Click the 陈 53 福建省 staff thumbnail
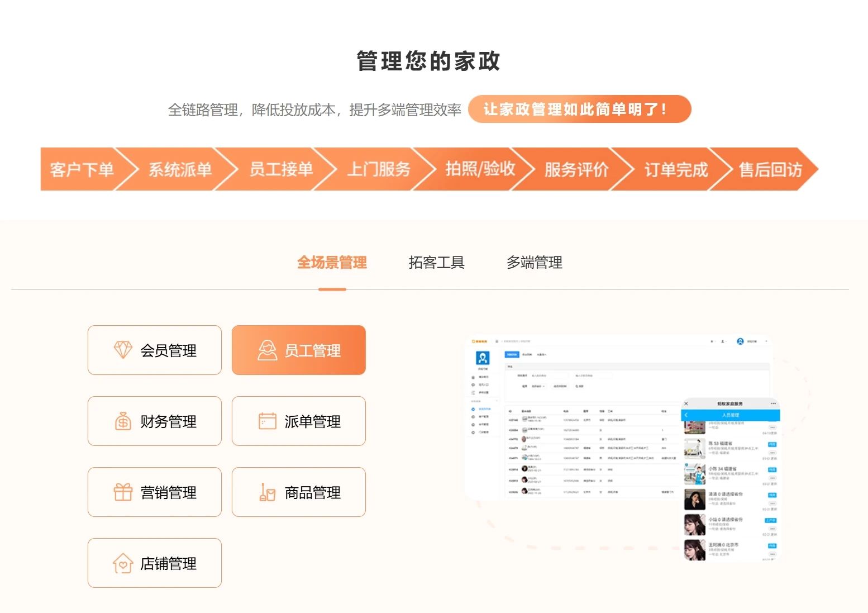 pos(695,449)
